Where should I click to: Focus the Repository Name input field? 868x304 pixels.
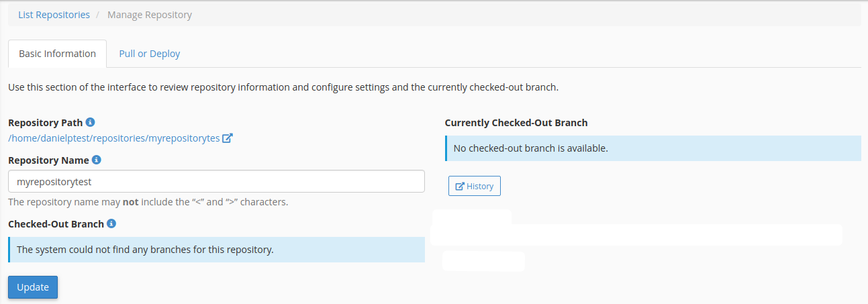click(216, 181)
